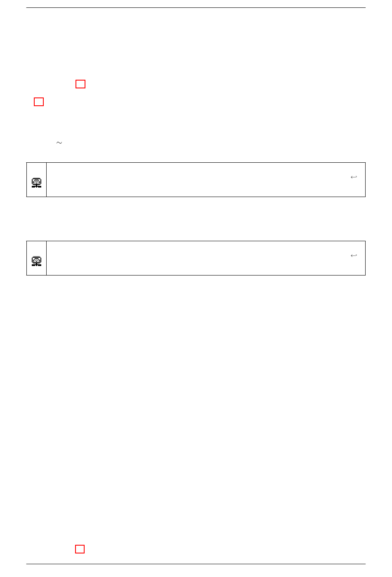Click the red square box nearest left margin
Image resolution: width=392 pixels, height=577 pixels.
pos(39,102)
